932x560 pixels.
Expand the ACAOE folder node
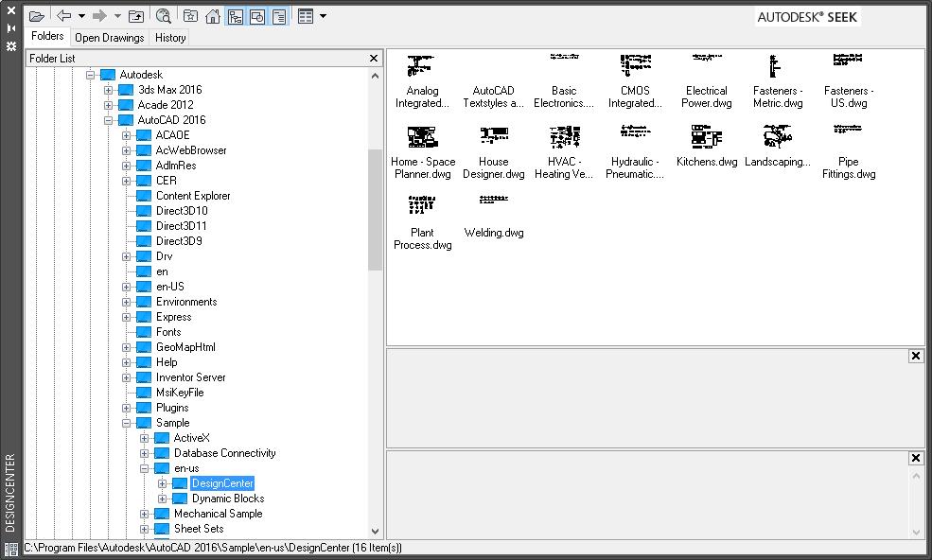(126, 135)
